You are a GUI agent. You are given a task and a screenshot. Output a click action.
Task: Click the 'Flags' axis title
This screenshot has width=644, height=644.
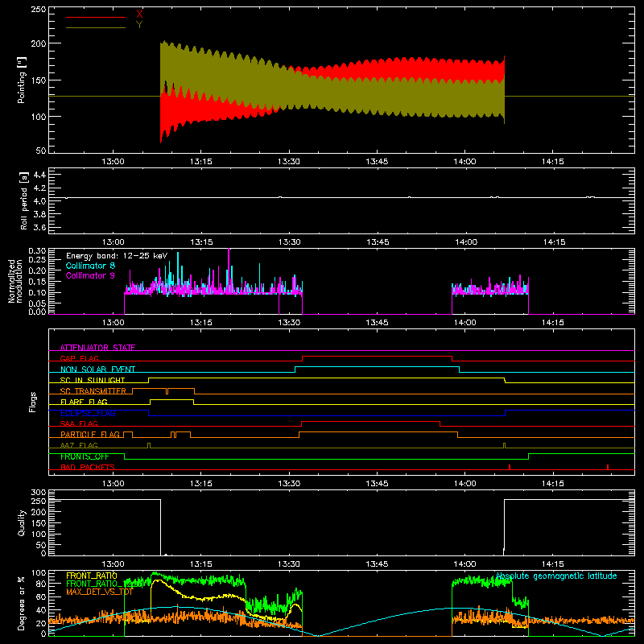(32, 402)
